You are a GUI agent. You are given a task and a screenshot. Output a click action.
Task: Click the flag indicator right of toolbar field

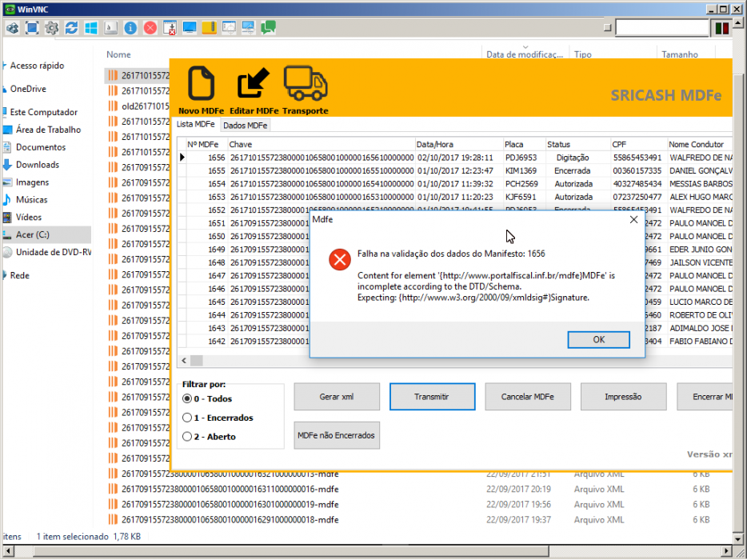(x=722, y=28)
